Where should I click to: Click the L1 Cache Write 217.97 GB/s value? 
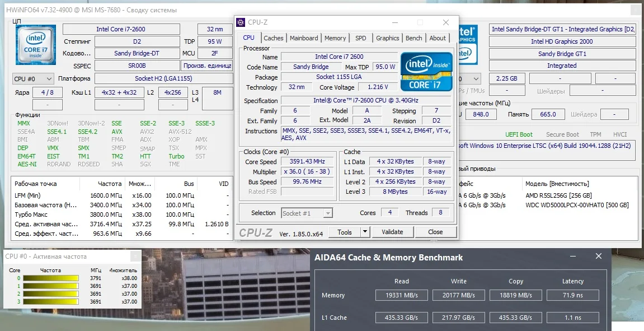[458, 318]
